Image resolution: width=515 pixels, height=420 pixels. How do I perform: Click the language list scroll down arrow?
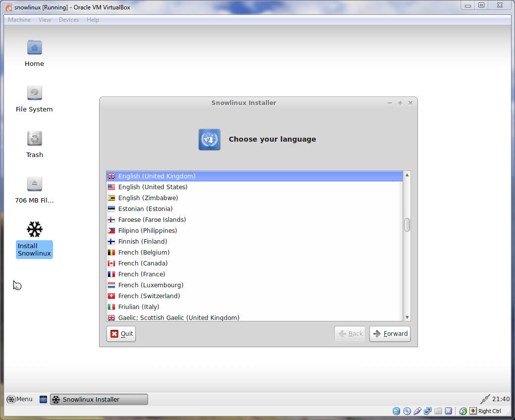tap(407, 317)
